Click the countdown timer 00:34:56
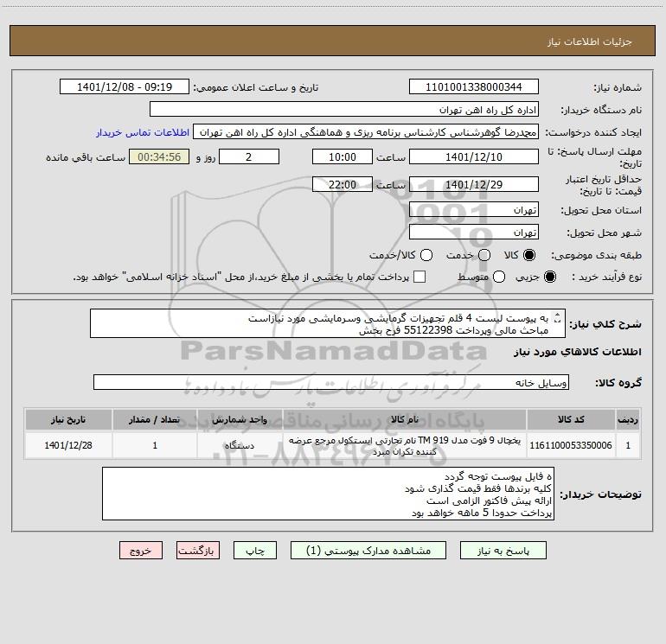 159,157
